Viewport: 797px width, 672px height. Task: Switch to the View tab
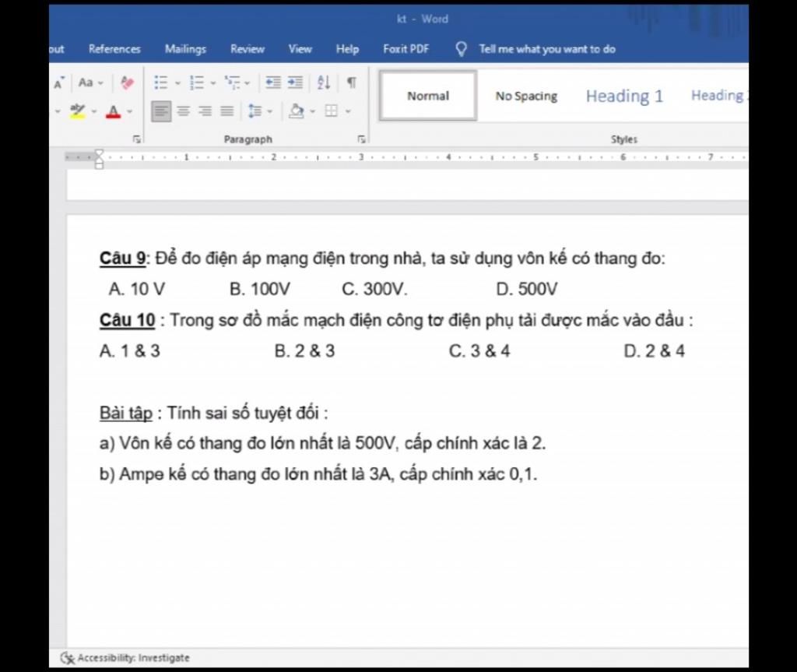pos(300,49)
